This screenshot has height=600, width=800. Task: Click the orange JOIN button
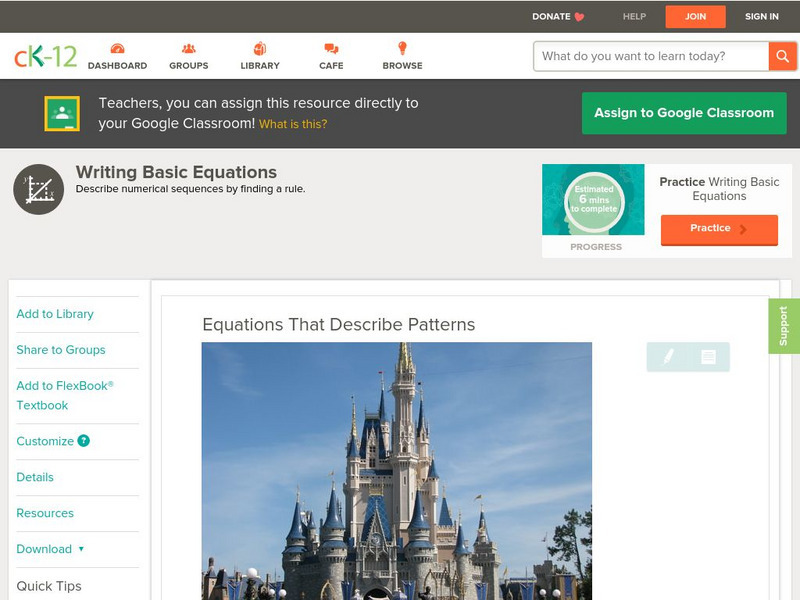695,17
